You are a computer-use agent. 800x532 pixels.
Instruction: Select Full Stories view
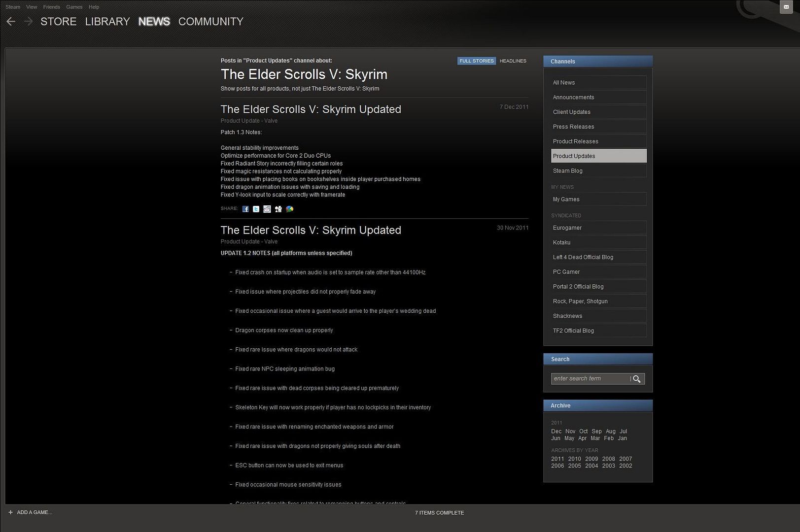tap(477, 61)
